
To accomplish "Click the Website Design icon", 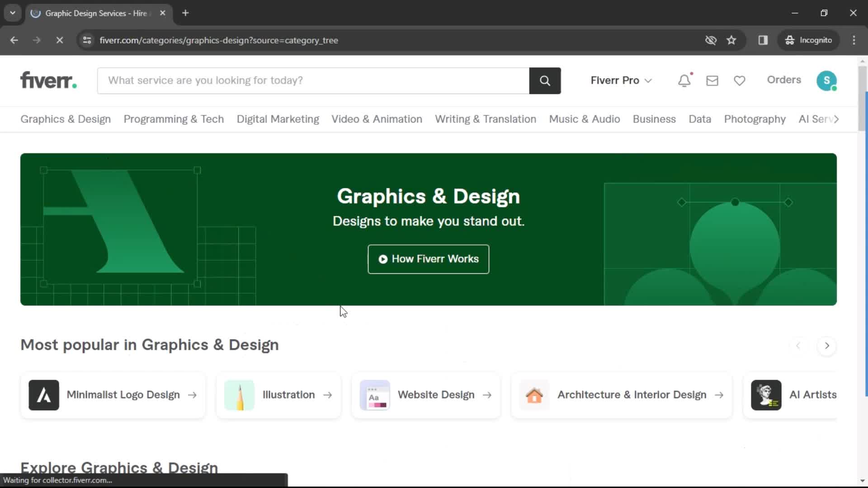I will pos(375,395).
